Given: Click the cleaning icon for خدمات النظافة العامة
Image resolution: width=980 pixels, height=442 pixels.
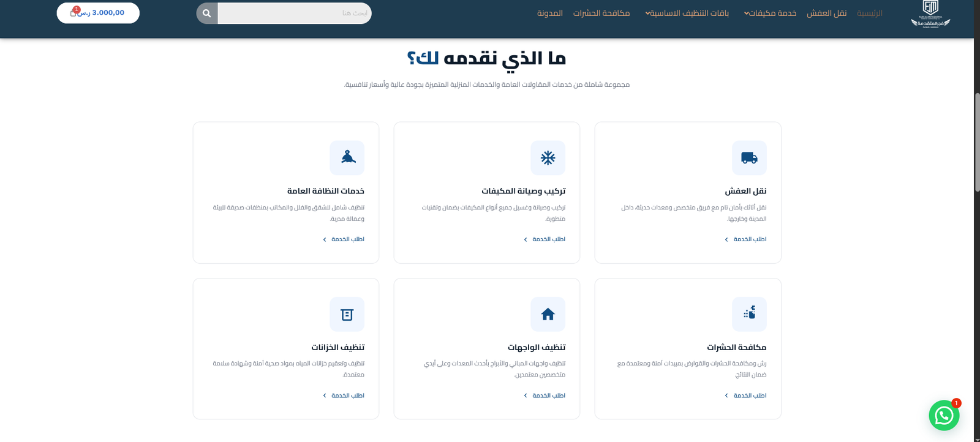Looking at the screenshot, I should (x=347, y=158).
